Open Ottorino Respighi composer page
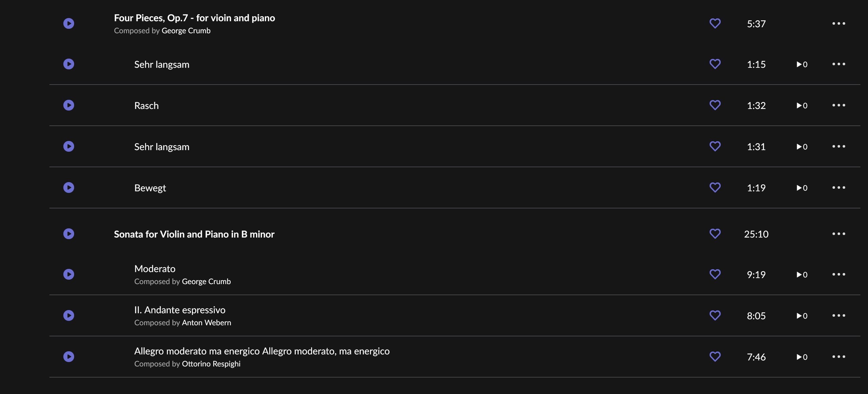Image resolution: width=868 pixels, height=394 pixels. pyautogui.click(x=211, y=364)
